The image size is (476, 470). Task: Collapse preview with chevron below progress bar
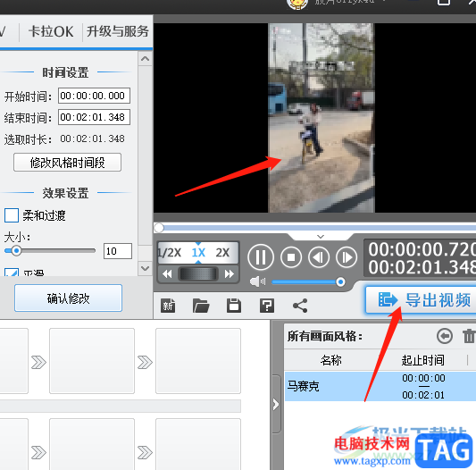point(321,237)
